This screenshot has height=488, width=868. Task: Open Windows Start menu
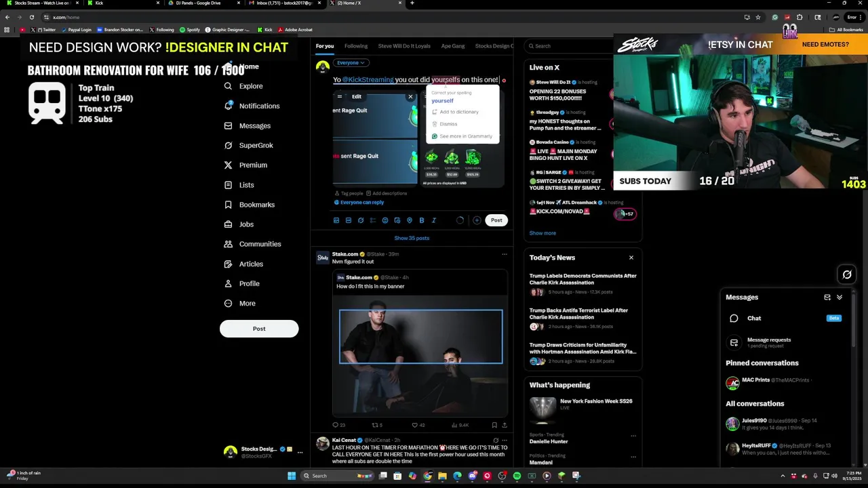coord(292,476)
